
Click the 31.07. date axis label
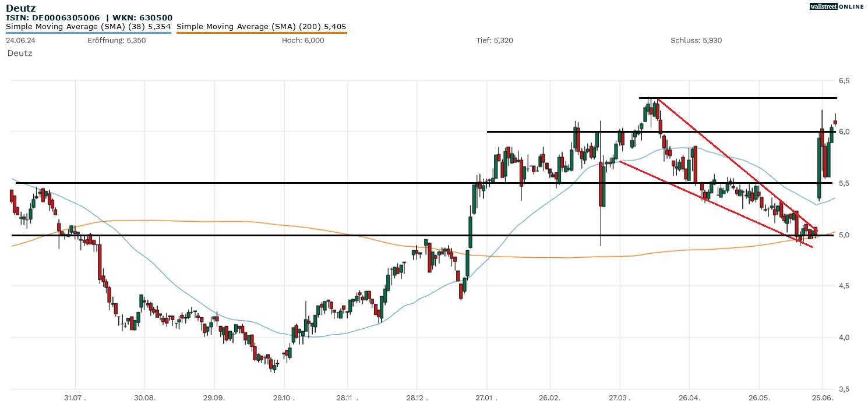(75, 398)
